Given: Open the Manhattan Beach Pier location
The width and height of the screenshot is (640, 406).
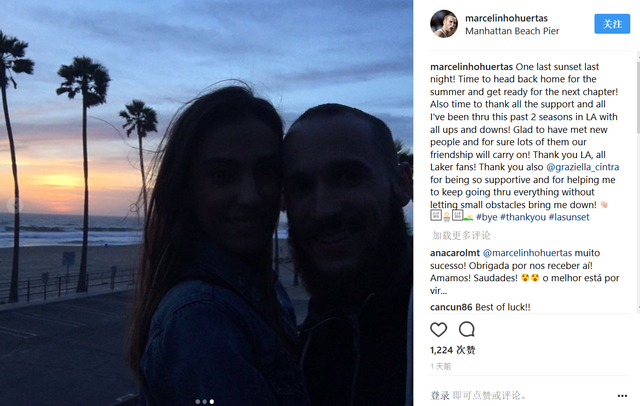Looking at the screenshot, I should click(512, 31).
